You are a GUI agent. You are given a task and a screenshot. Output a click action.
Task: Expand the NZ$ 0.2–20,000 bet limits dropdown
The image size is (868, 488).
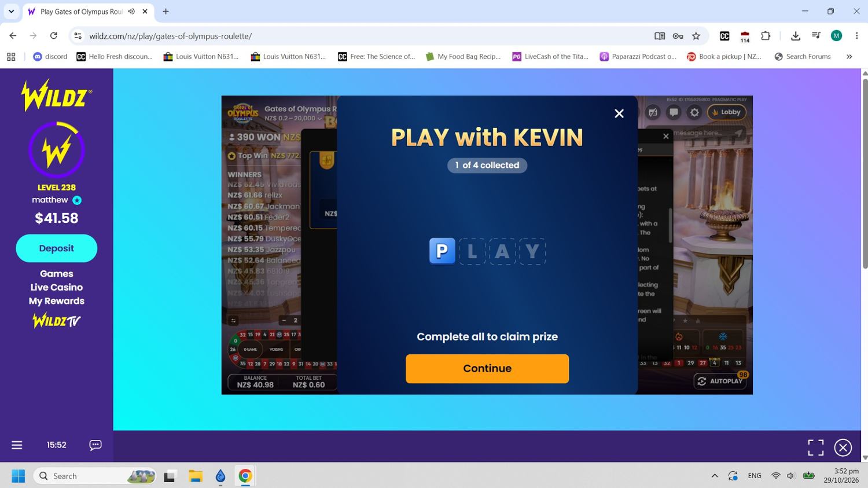click(x=294, y=119)
